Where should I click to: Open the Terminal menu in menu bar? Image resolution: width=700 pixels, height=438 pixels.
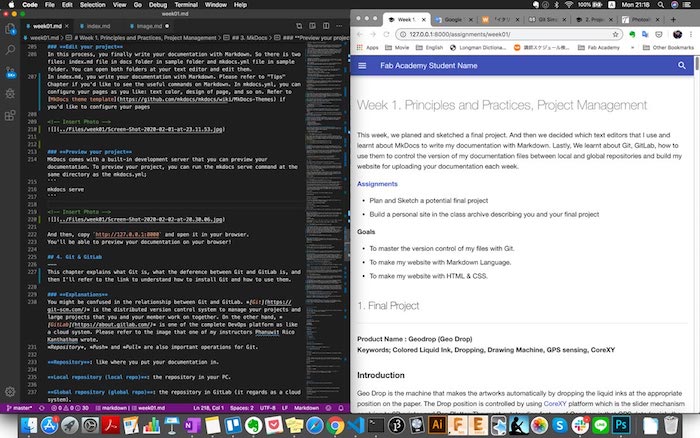186,5
